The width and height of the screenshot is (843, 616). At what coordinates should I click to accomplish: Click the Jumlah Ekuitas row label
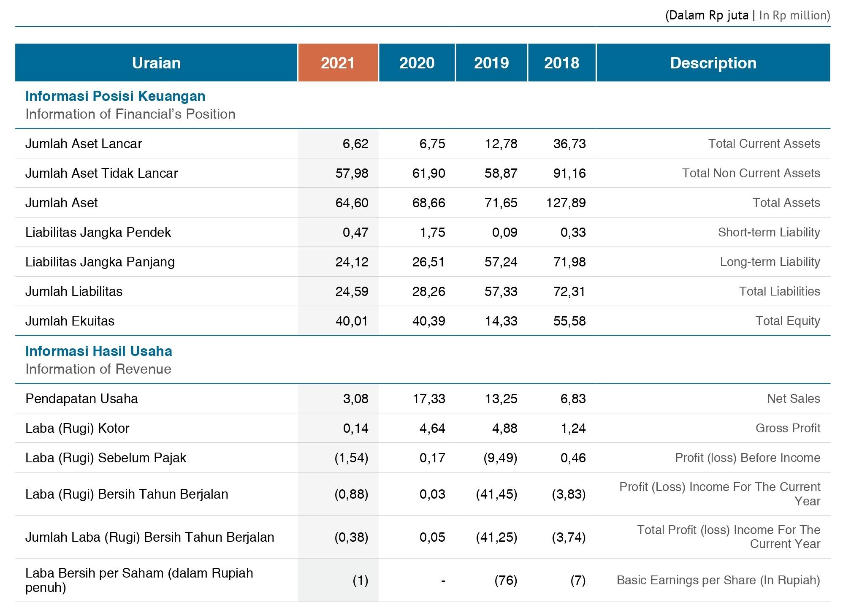click(70, 321)
